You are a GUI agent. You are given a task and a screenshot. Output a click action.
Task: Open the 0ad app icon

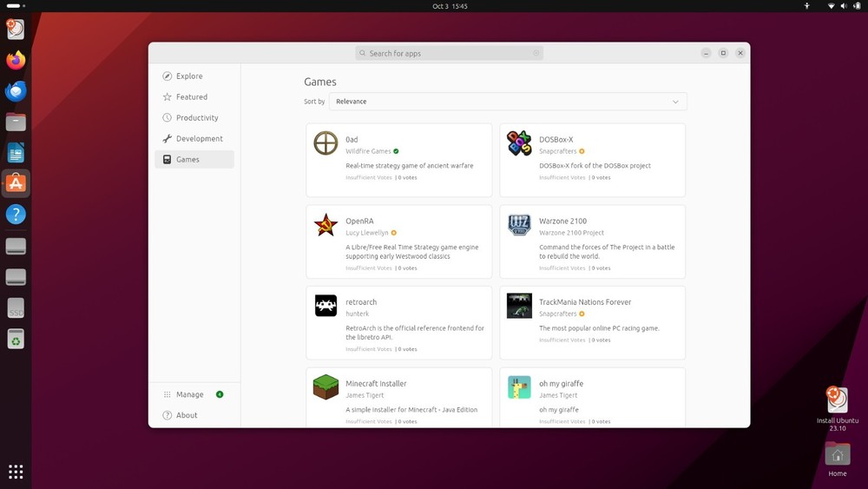point(325,143)
